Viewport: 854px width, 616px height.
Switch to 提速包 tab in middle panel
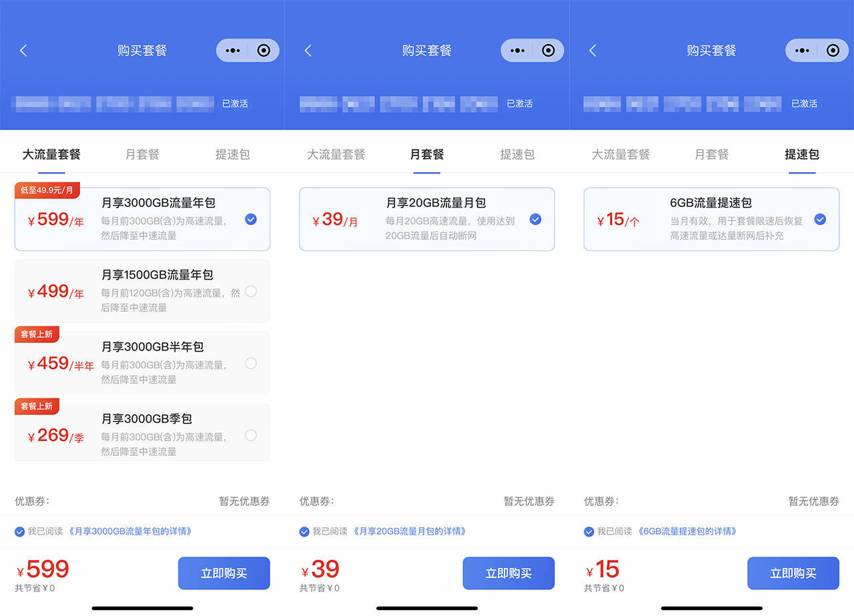coord(517,154)
